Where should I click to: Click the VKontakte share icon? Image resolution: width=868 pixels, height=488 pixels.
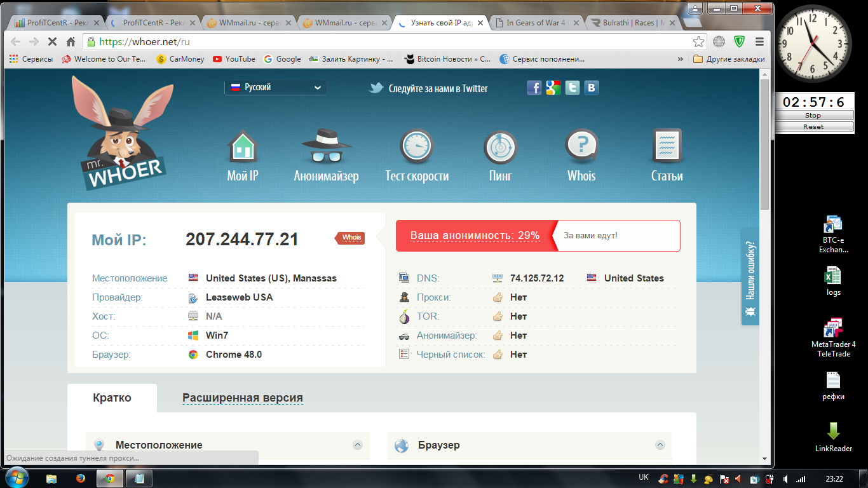pos(592,88)
